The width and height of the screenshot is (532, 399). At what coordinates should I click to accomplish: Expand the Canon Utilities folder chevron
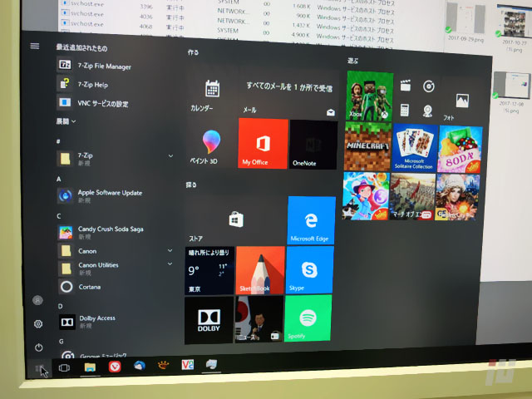pos(170,264)
